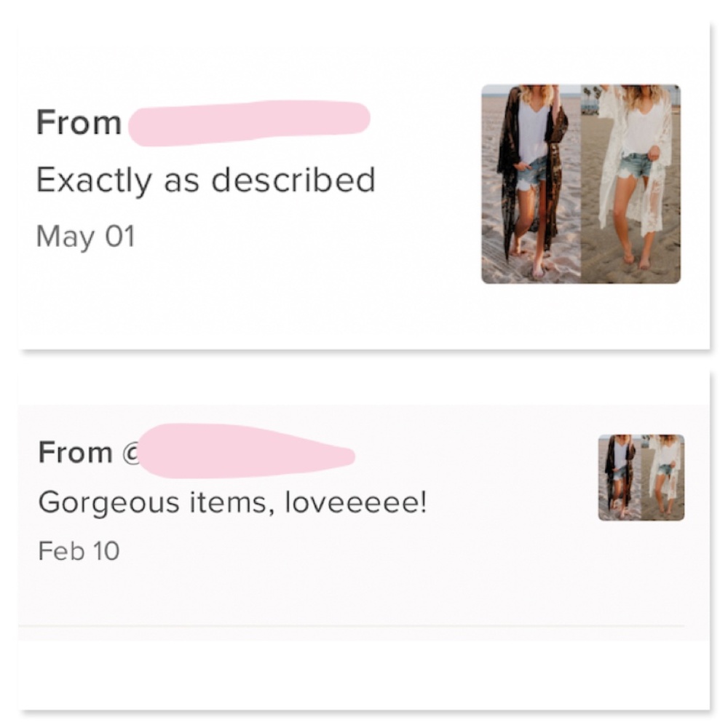This screenshot has width=728, height=728.
Task: Click the "From" label on the May 01 review
Action: point(79,123)
